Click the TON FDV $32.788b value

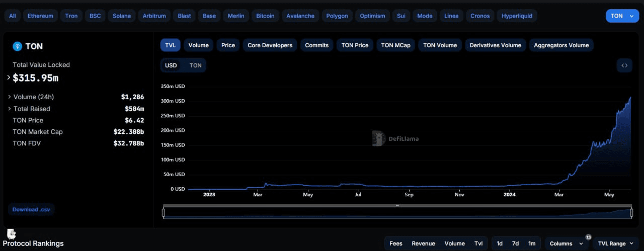129,143
